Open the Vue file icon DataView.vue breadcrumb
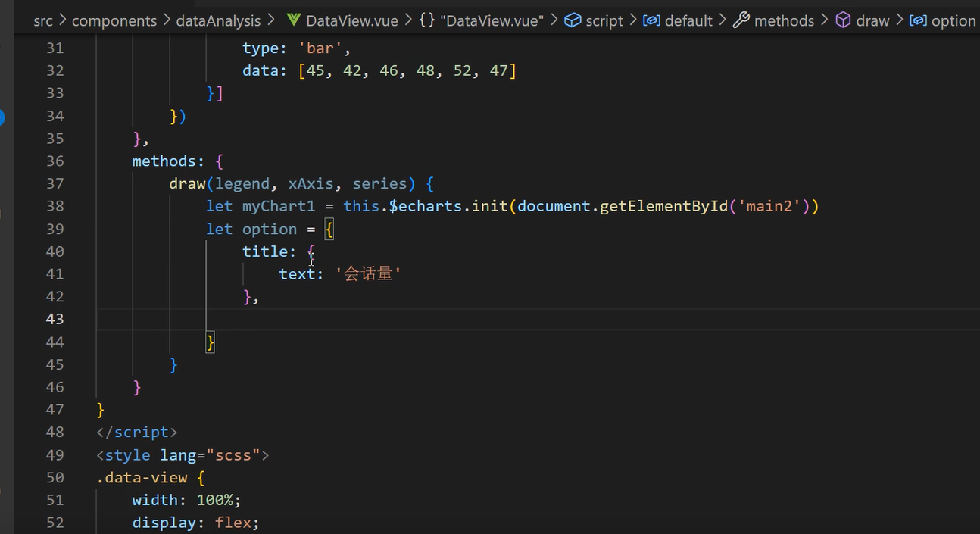 (342, 20)
